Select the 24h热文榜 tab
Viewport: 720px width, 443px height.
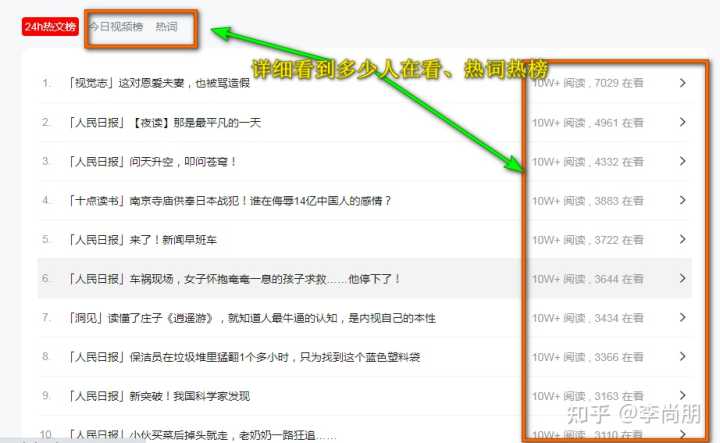click(50, 27)
